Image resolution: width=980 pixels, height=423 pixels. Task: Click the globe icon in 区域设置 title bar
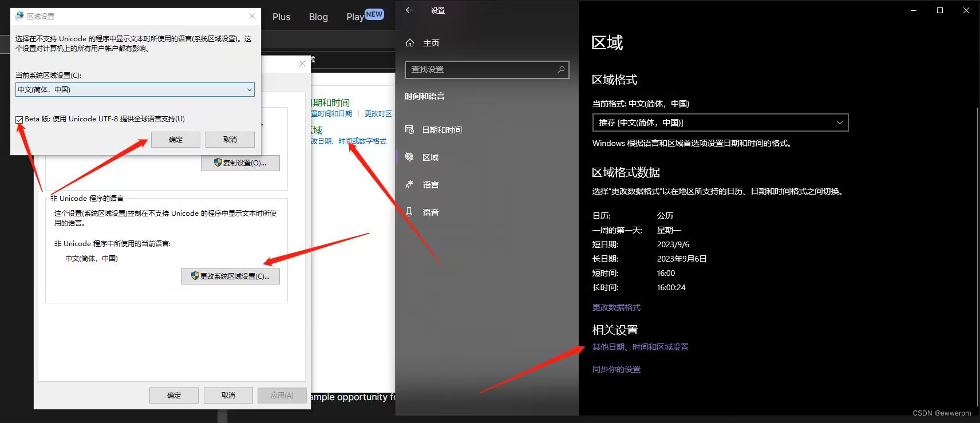[x=19, y=16]
